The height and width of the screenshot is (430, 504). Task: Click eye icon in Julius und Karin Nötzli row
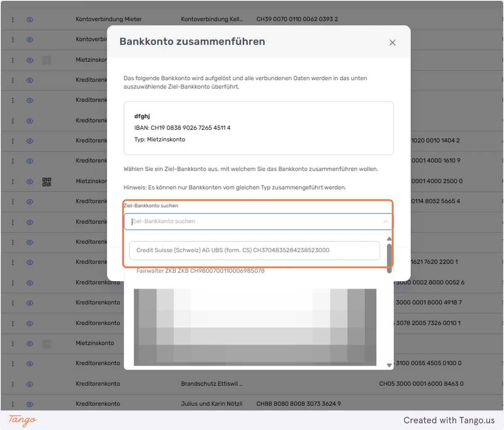(30, 404)
